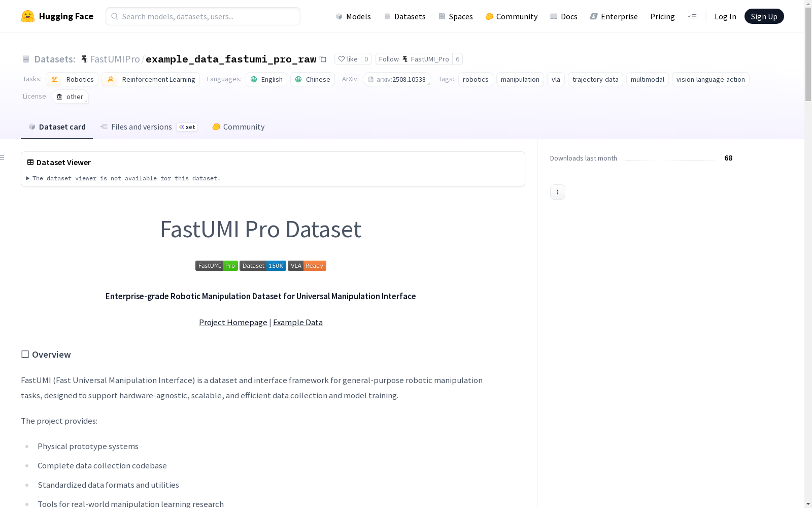Copy dataset name with the copy icon
Screen dimensions: 812x508
(323, 59)
